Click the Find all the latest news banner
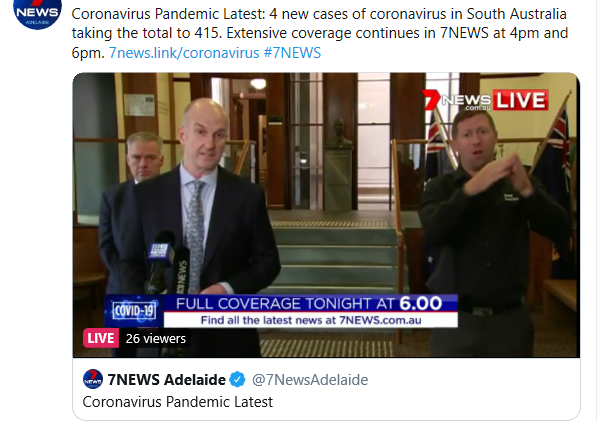600x421 pixels. [x=310, y=320]
